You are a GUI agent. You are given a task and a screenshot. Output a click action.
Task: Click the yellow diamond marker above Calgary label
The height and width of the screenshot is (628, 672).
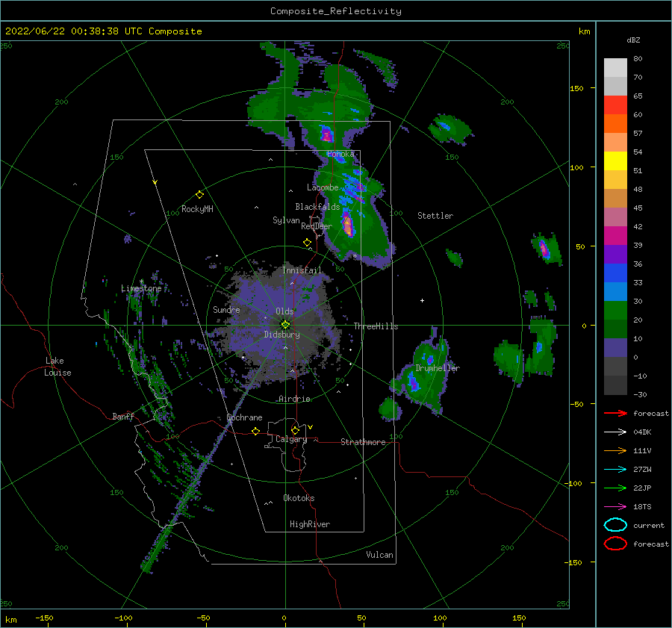coord(295,430)
